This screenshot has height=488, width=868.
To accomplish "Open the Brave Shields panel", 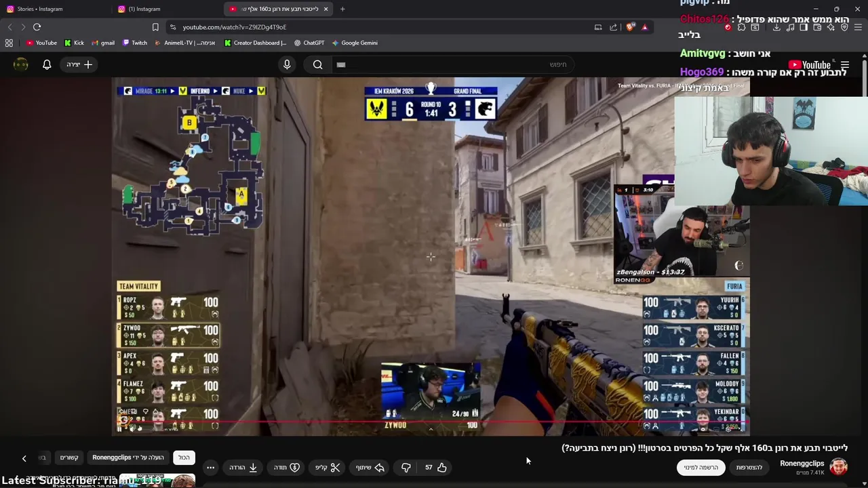I will (631, 27).
